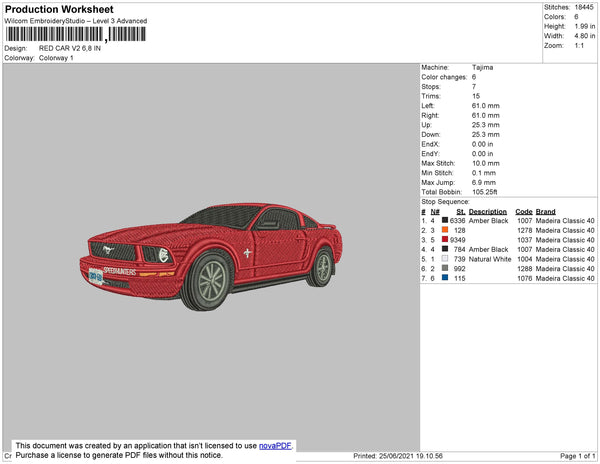Select the Code column header

pyautogui.click(x=523, y=212)
